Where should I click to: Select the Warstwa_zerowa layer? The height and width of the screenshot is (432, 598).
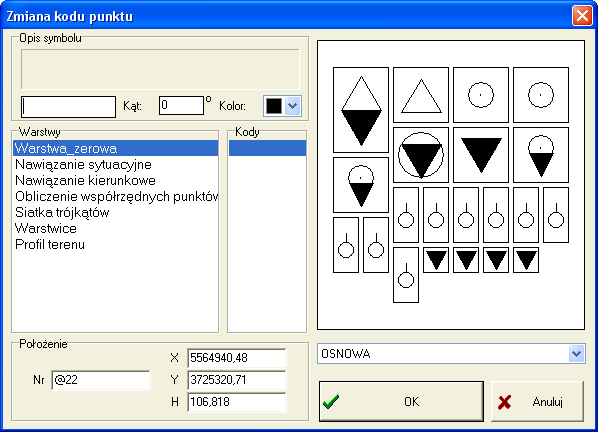(x=116, y=148)
